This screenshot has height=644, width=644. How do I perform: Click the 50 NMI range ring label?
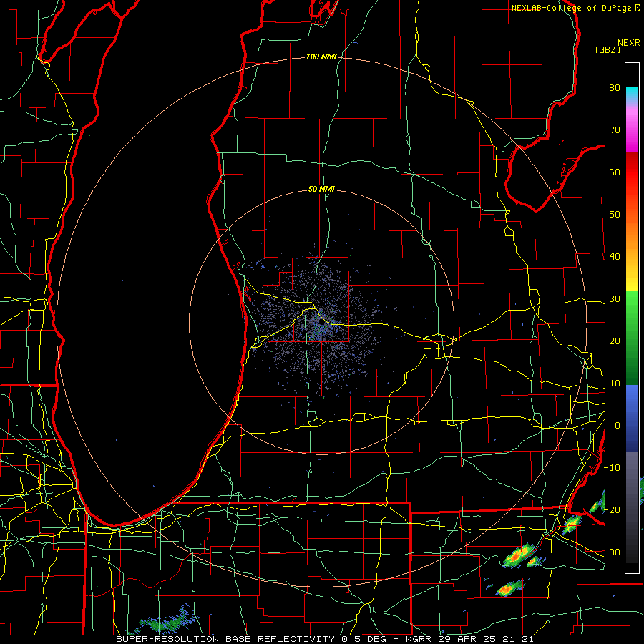point(321,189)
